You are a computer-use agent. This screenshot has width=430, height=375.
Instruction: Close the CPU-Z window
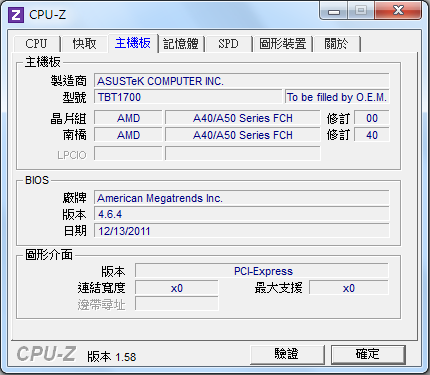(x=398, y=11)
